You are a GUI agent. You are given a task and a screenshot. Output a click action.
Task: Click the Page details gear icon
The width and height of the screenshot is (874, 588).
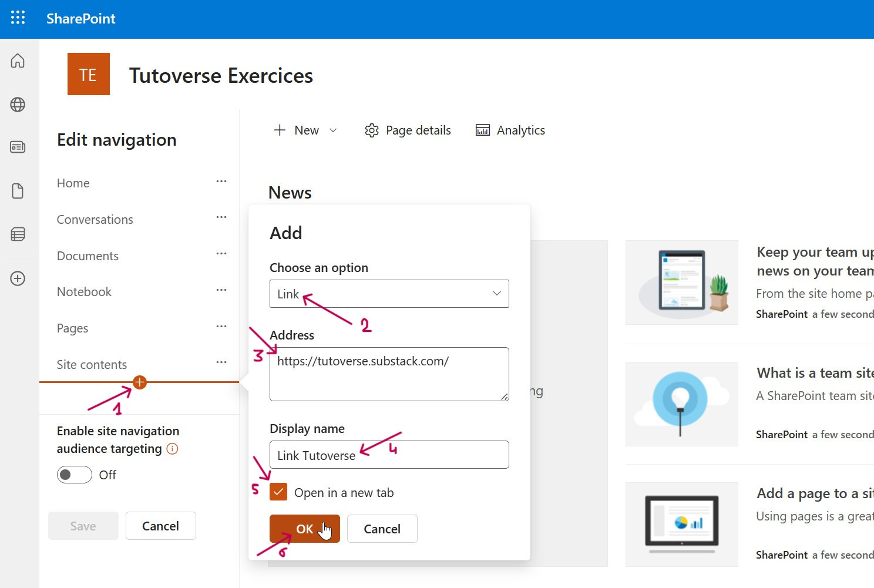(x=372, y=130)
